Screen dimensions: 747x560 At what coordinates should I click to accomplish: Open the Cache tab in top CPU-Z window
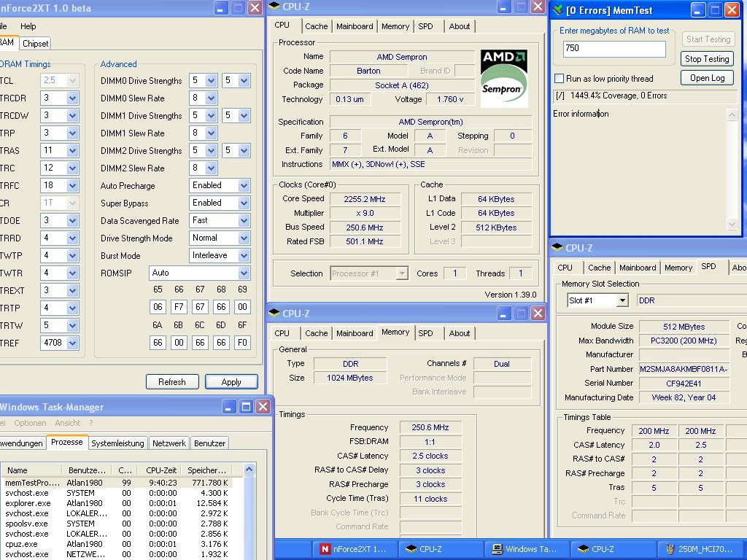pos(317,26)
